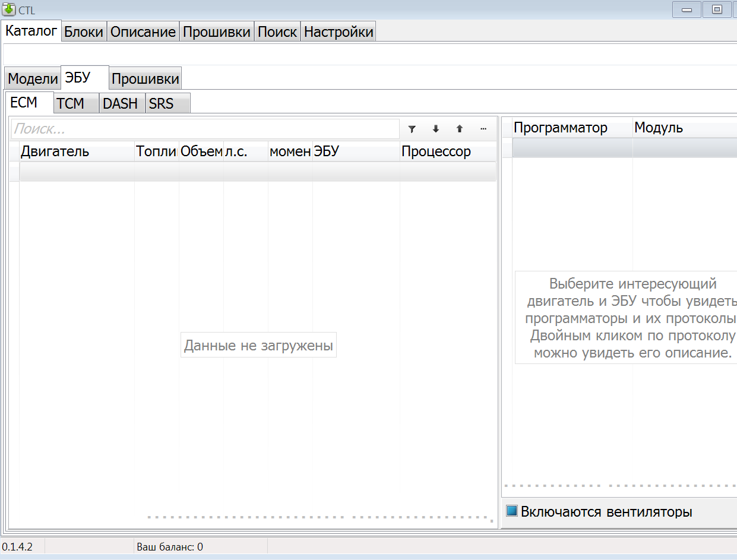Select the Модели sub-tab
The image size is (737, 560).
[x=33, y=79]
